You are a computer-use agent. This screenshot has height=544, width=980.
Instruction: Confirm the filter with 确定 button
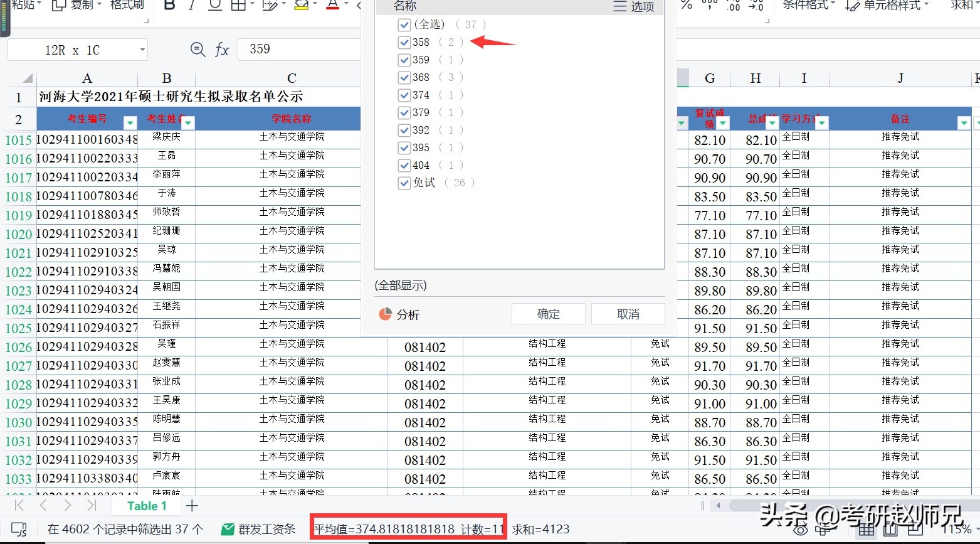point(547,314)
